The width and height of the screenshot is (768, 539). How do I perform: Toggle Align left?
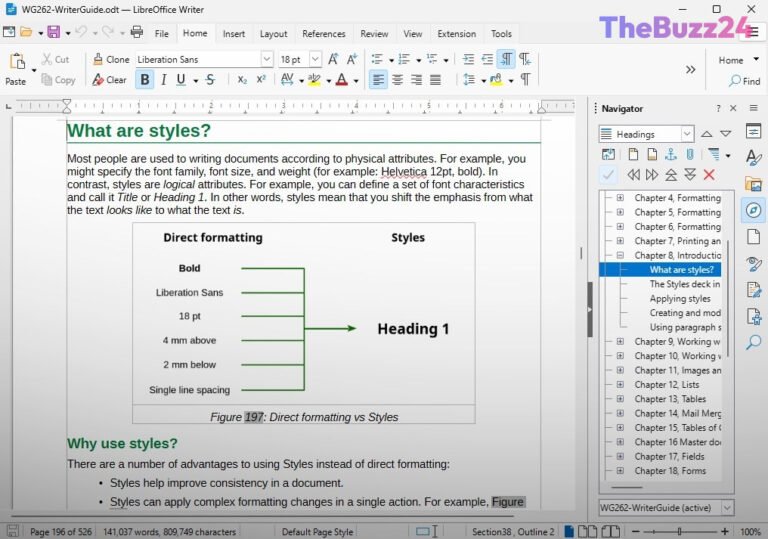(x=378, y=79)
